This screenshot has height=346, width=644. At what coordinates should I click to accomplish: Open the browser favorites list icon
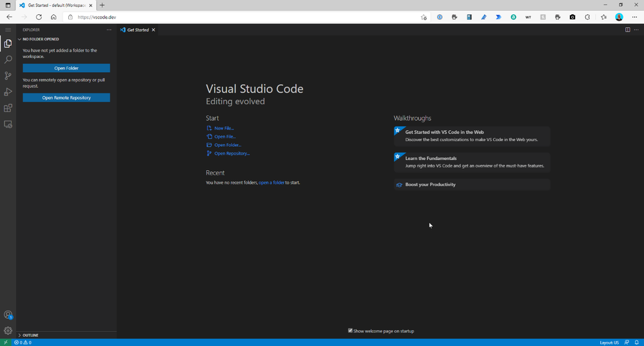[x=603, y=17]
